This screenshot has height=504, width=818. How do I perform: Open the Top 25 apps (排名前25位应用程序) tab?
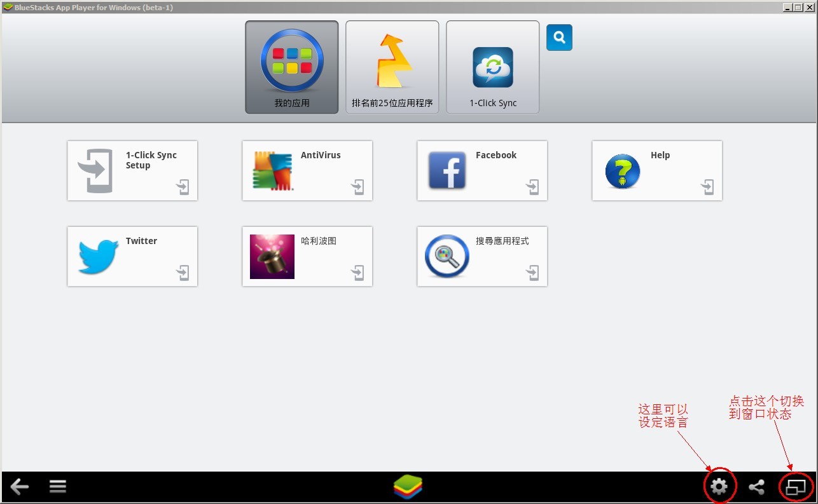pos(392,67)
